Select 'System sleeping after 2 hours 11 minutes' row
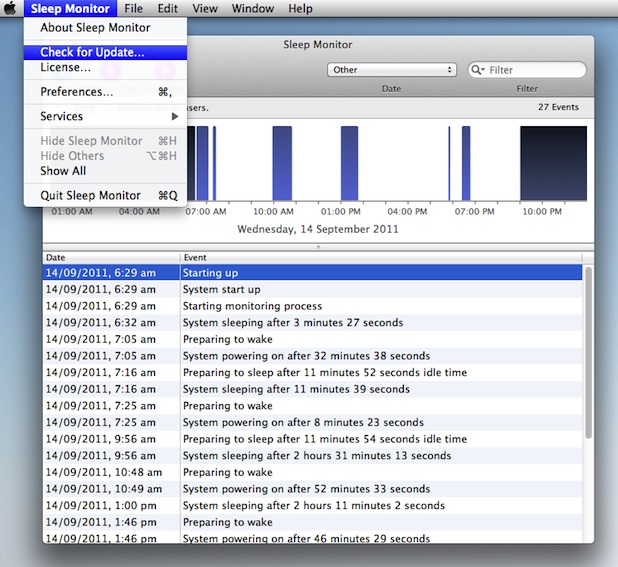Screen dimensions: 618x567 pyautogui.click(x=313, y=506)
